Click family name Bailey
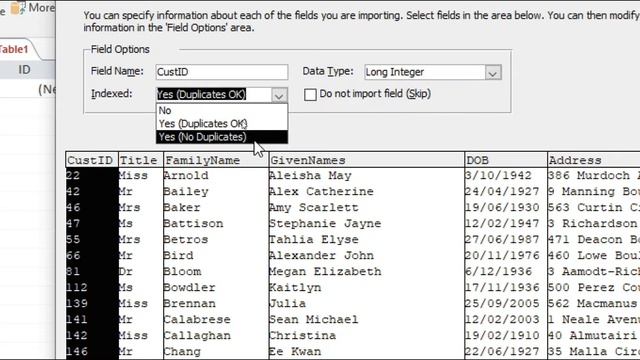Image resolution: width=640 pixels, height=360 pixels. click(x=186, y=191)
